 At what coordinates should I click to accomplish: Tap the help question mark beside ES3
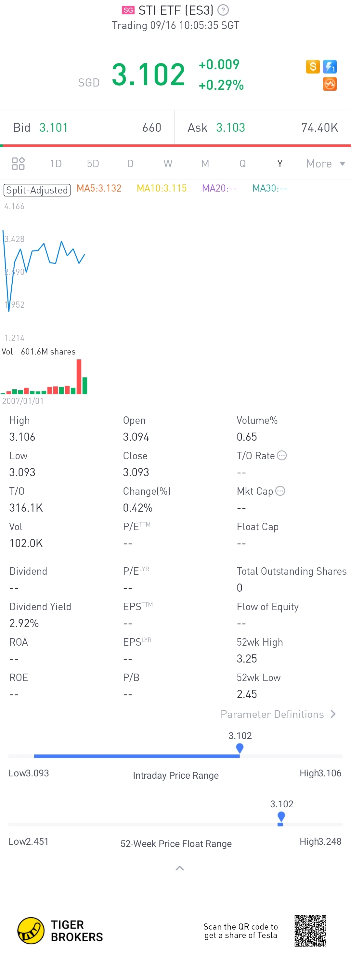(x=223, y=10)
